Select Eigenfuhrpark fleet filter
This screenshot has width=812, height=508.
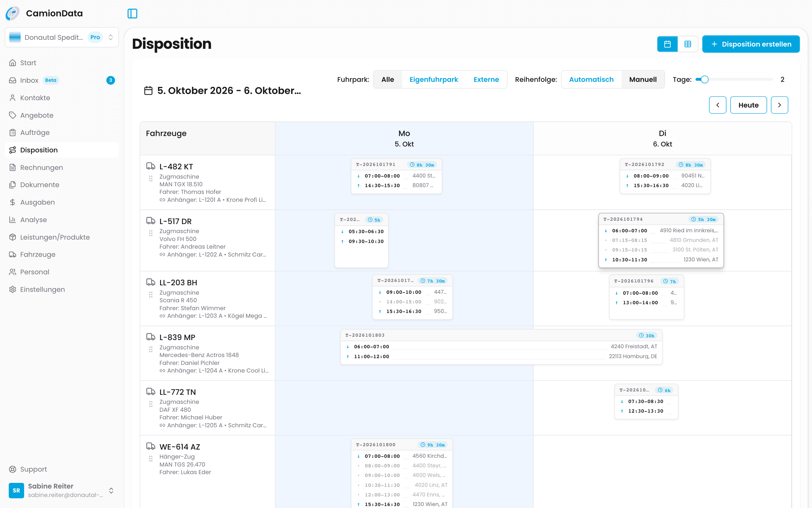pos(434,80)
